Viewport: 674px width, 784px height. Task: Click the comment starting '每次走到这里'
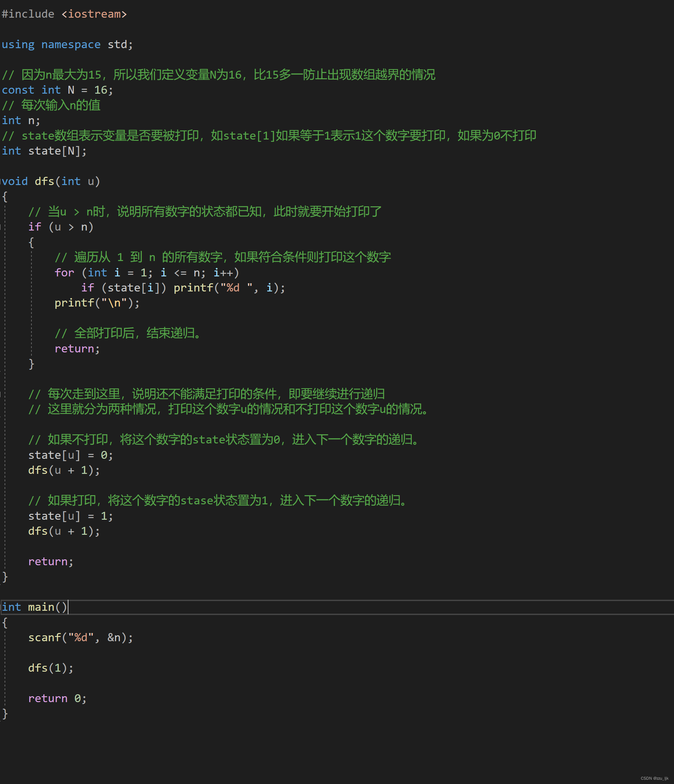click(x=207, y=394)
